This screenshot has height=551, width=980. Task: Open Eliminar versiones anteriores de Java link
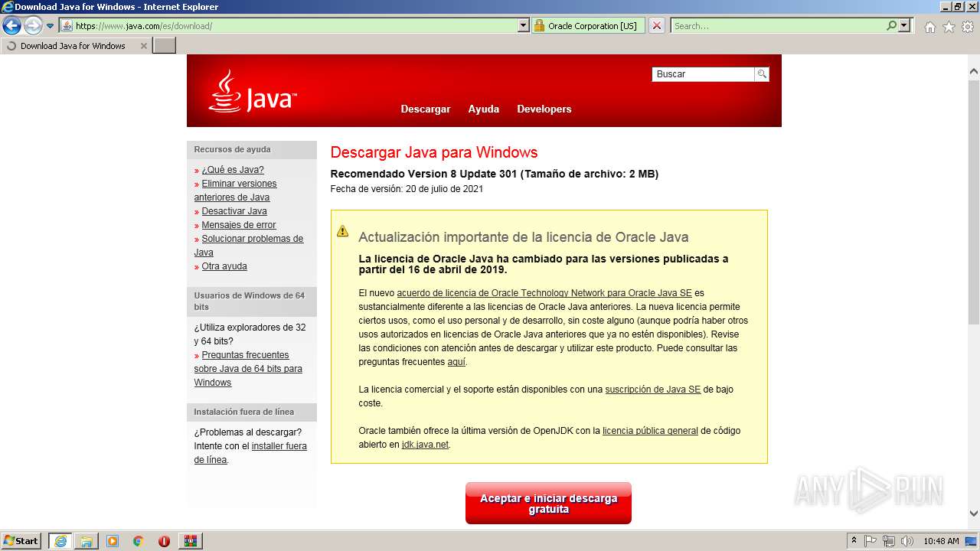(235, 191)
